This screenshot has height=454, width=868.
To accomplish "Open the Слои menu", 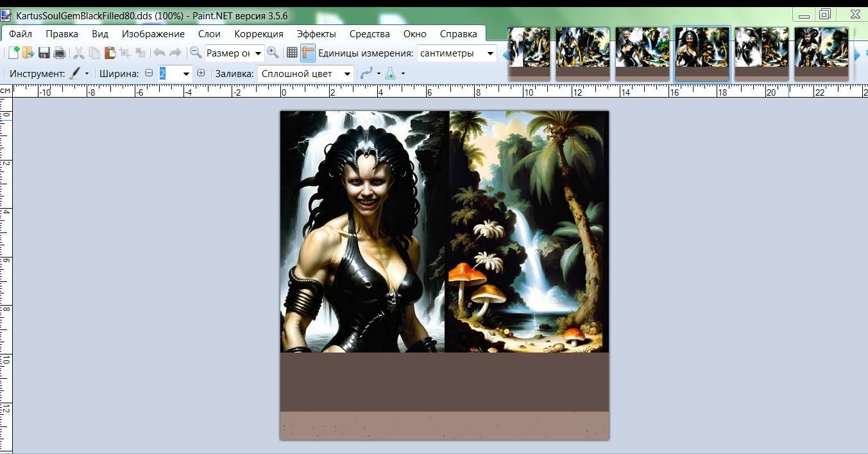I will [x=209, y=34].
